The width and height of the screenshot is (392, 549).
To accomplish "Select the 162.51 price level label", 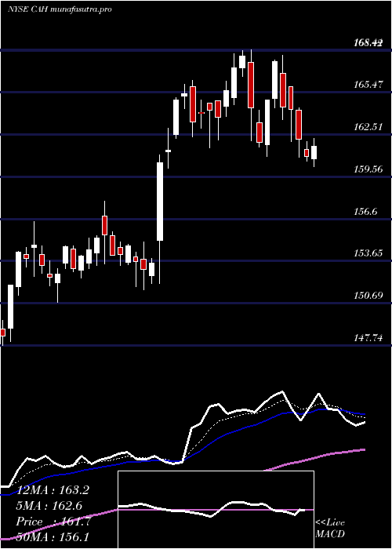I will 368,127.
